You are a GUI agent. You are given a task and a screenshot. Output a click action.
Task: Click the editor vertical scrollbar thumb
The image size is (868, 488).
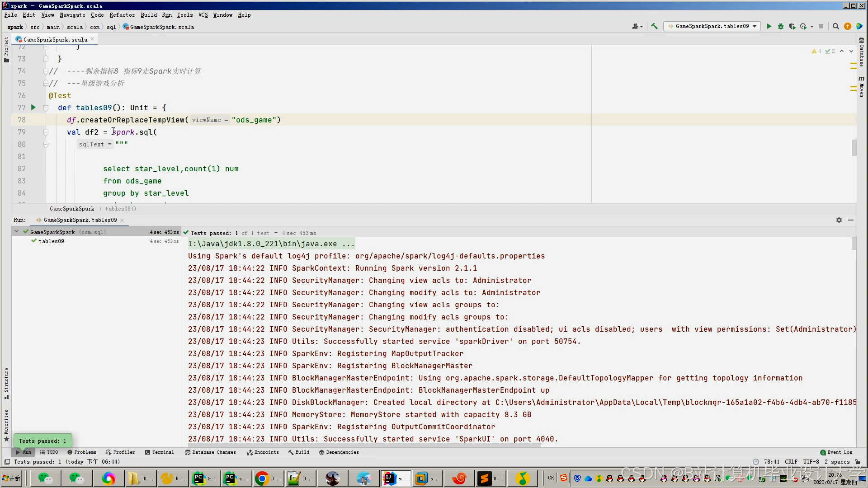(x=854, y=148)
